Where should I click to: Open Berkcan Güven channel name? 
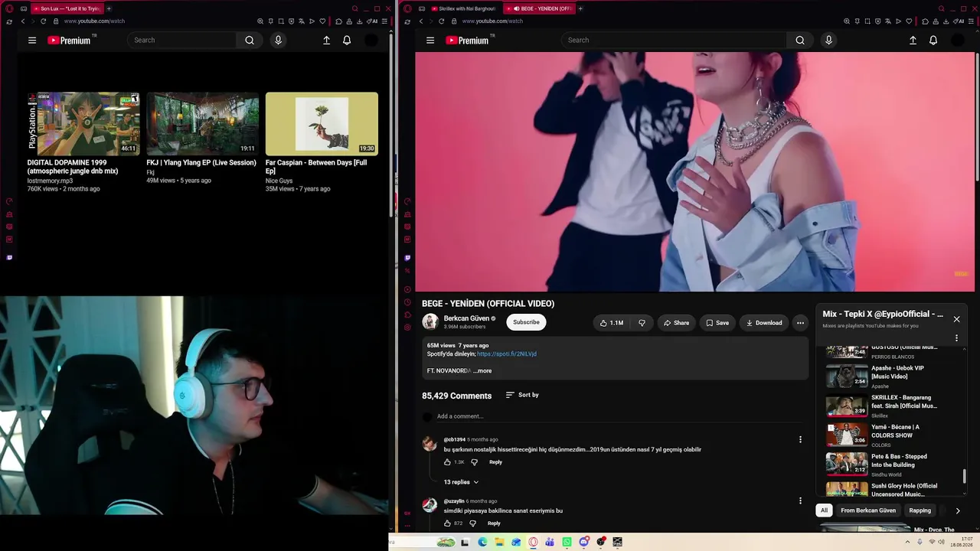click(466, 318)
